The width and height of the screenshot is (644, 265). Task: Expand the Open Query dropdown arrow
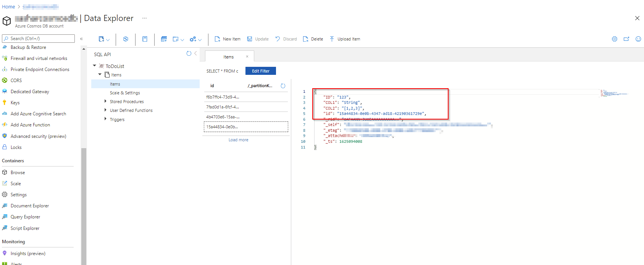pyautogui.click(x=182, y=40)
